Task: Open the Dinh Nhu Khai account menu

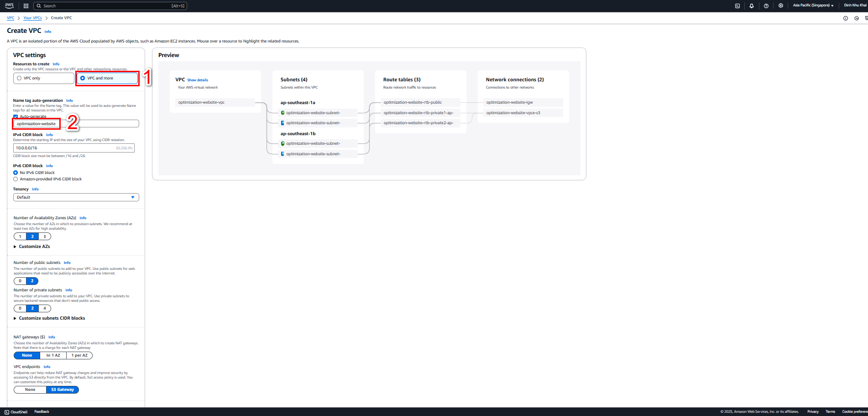Action: [x=856, y=5]
